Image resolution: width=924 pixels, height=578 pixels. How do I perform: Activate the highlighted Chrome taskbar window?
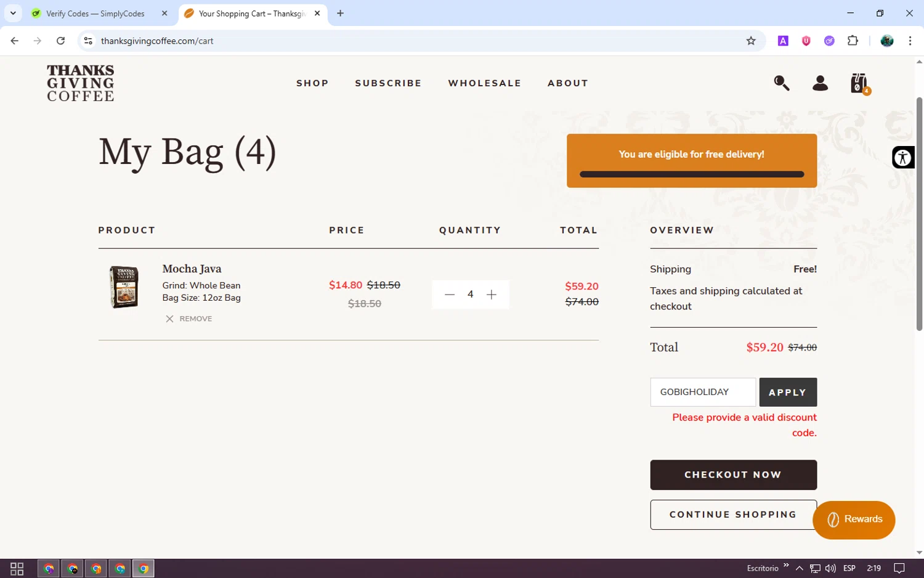click(144, 568)
